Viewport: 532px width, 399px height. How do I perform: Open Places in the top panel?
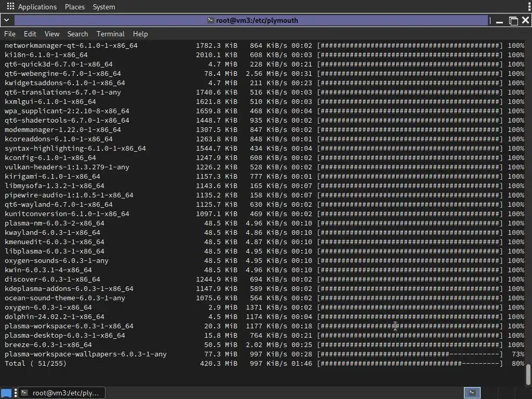[x=75, y=7]
